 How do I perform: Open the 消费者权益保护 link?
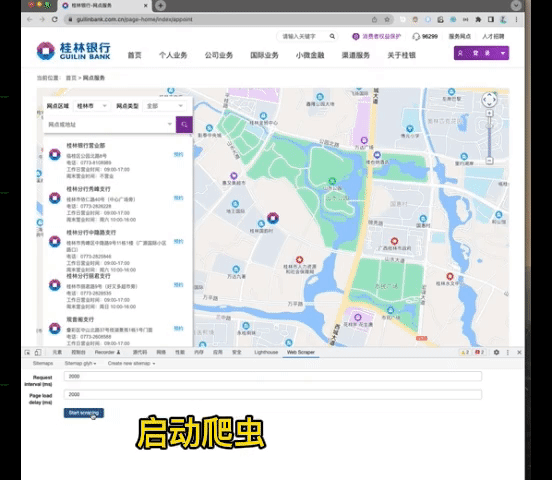(377, 36)
